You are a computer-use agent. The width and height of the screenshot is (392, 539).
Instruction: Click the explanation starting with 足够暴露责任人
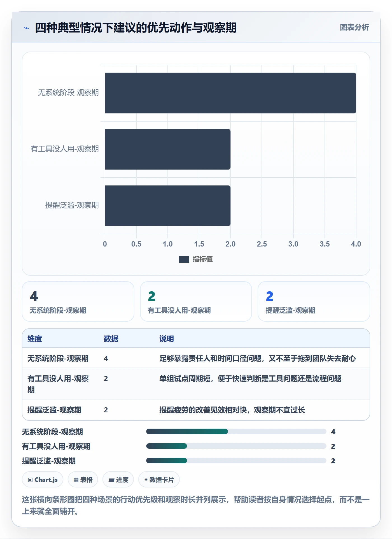click(x=258, y=358)
